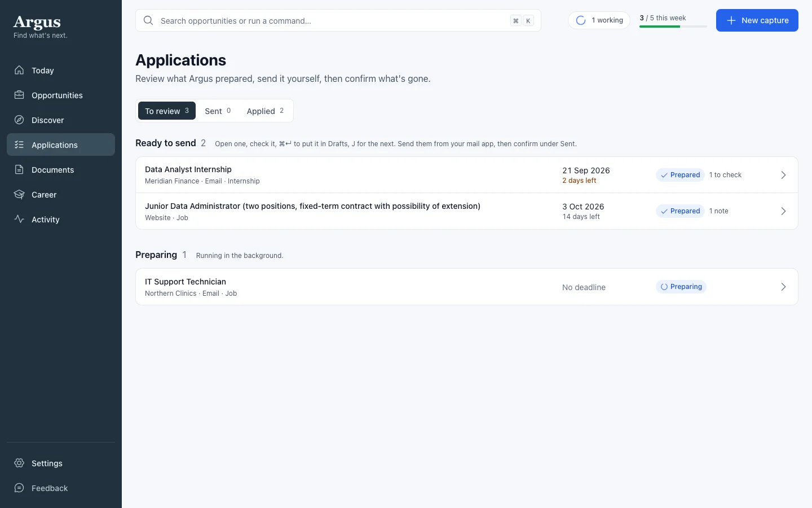Viewport: 812px width, 508px height.
Task: Open the Data Analyst Internship title
Action: (188, 169)
